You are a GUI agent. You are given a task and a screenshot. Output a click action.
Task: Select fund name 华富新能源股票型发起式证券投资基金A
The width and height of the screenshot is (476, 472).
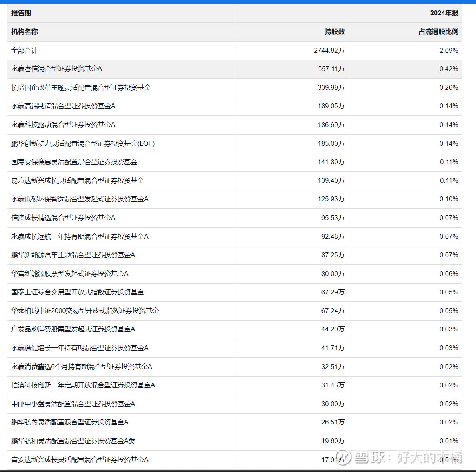pyautogui.click(x=70, y=274)
